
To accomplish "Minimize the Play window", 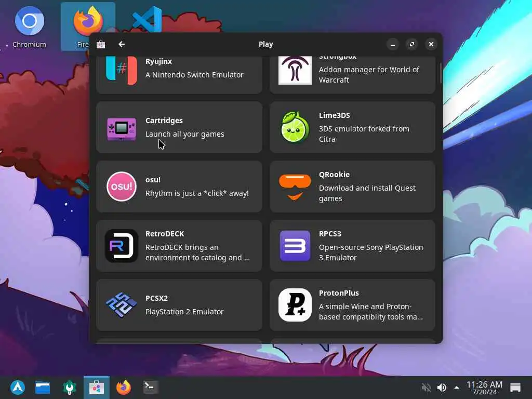I will 393,44.
